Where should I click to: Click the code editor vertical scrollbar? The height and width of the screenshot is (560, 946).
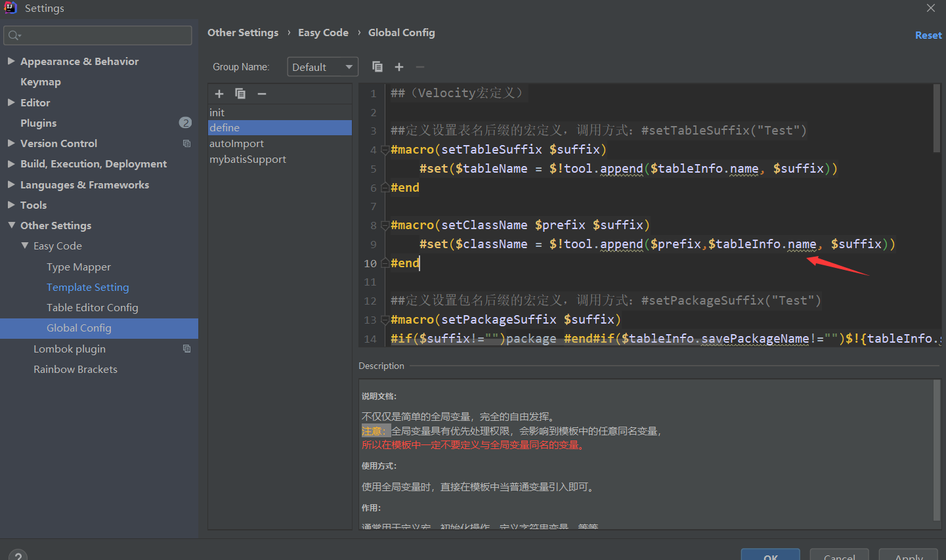[937, 118]
